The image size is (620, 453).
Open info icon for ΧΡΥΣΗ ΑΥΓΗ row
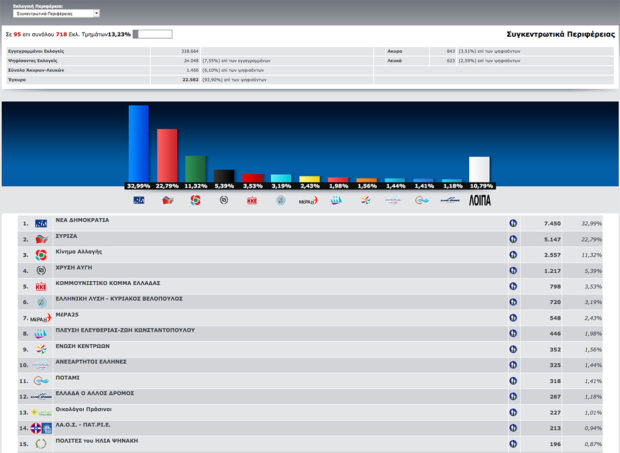point(513,271)
